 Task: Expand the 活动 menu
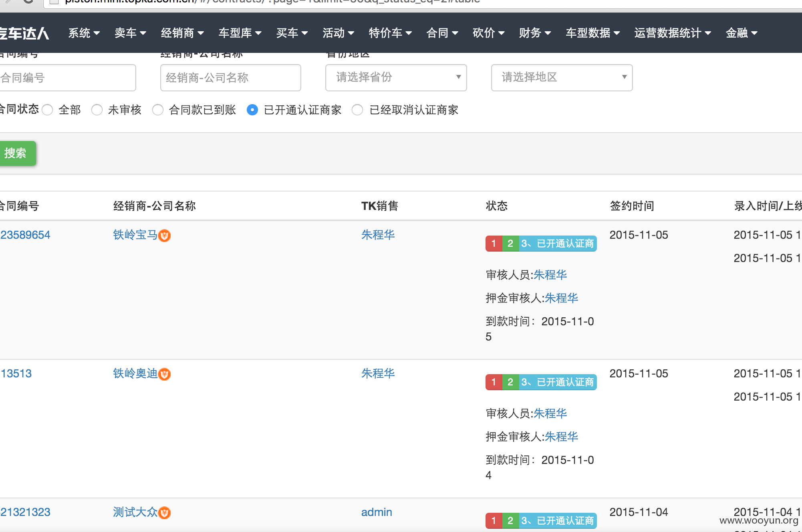pos(338,33)
